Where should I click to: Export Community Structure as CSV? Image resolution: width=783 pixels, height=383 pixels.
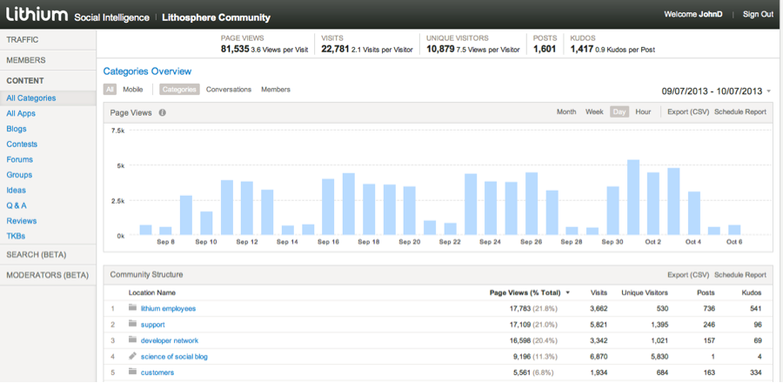(688, 275)
